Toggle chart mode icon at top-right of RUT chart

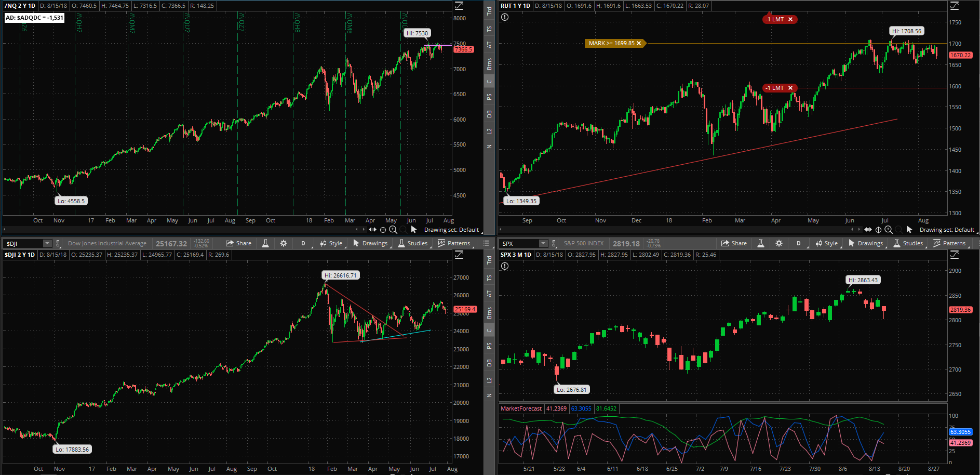(955, 6)
